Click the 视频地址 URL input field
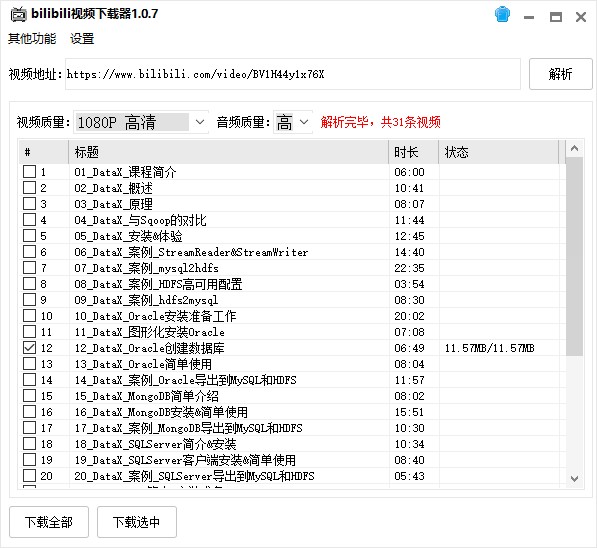 pos(292,74)
